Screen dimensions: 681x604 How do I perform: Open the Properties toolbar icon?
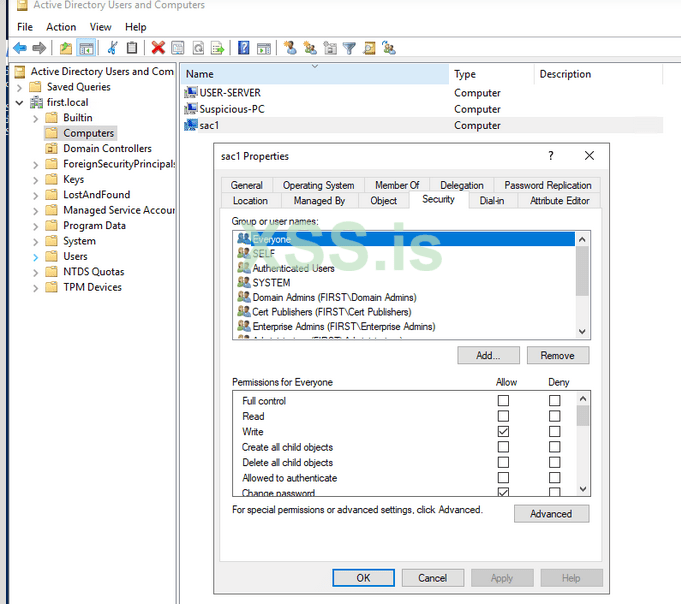(x=178, y=48)
